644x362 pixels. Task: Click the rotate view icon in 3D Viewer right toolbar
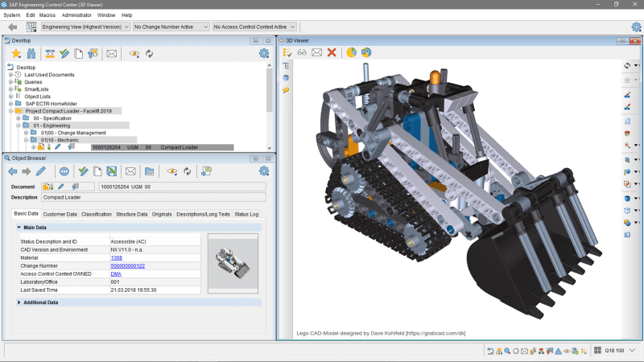[627, 66]
